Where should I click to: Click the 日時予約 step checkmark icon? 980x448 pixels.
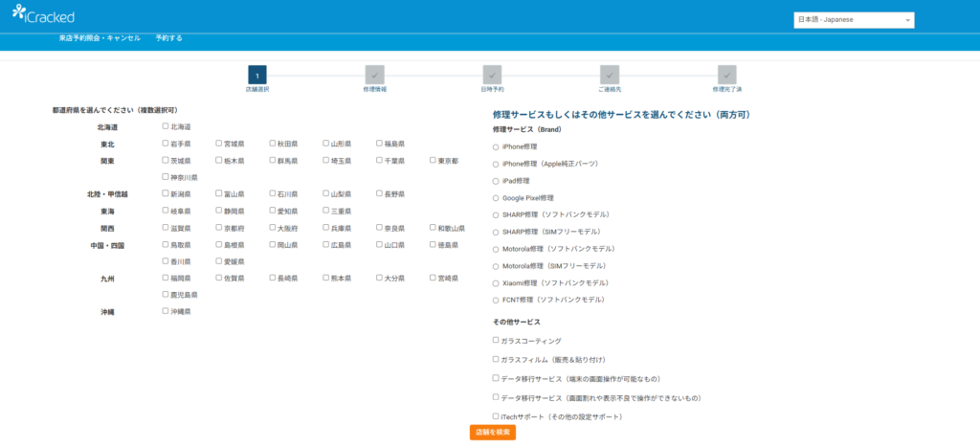492,75
